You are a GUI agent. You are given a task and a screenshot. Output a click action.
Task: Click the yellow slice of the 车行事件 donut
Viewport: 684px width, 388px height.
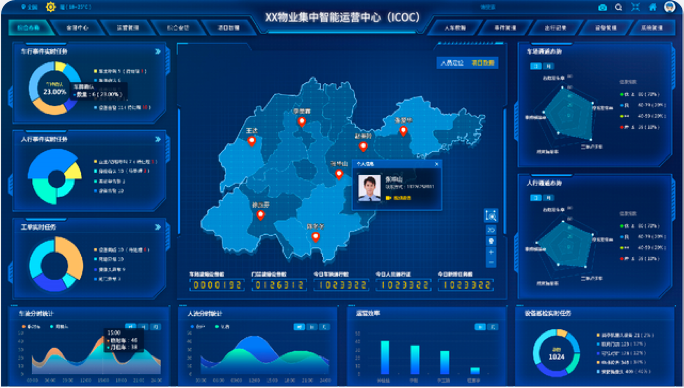(x=61, y=66)
